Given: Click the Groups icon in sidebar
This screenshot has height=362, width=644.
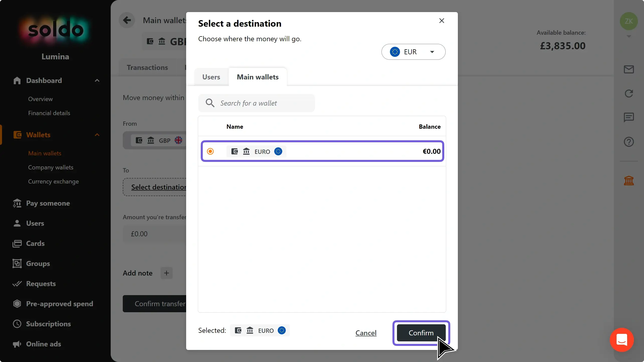Looking at the screenshot, I should [x=17, y=263].
